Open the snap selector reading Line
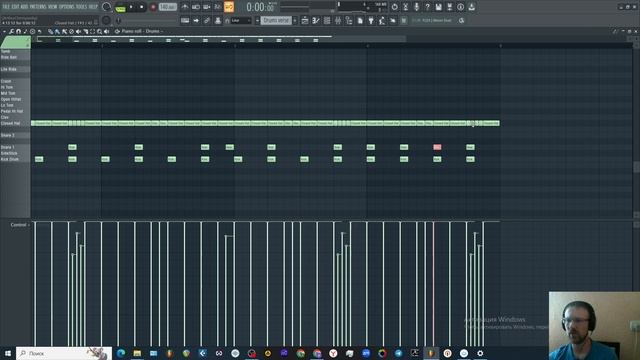Screen dimensions: 640x360 pyautogui.click(x=241, y=20)
